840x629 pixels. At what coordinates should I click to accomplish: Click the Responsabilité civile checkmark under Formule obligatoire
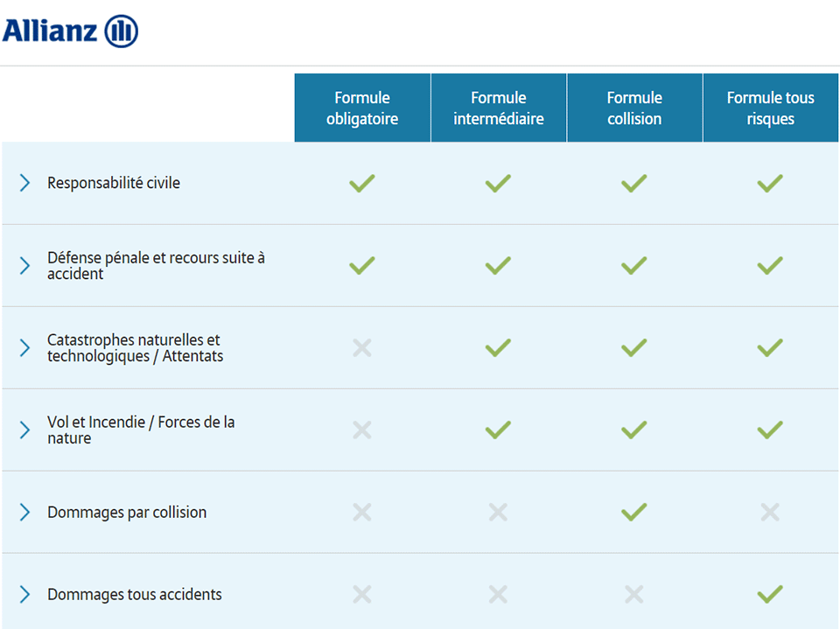(361, 183)
